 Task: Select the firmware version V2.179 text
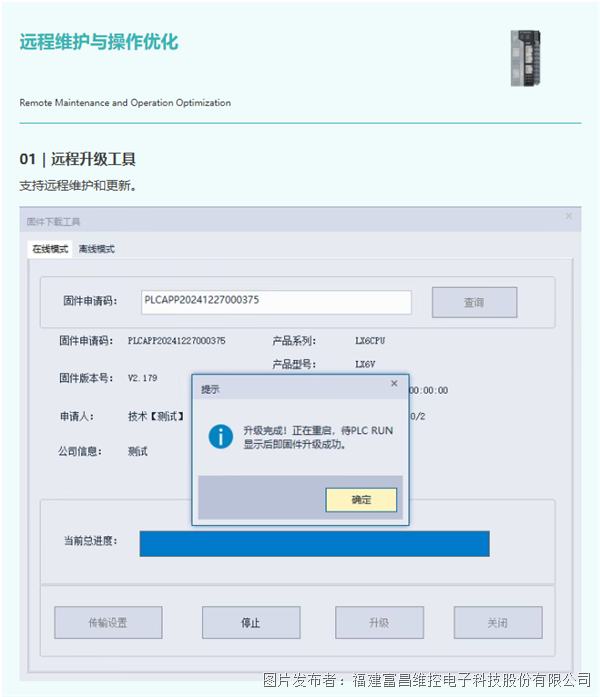[143, 378]
